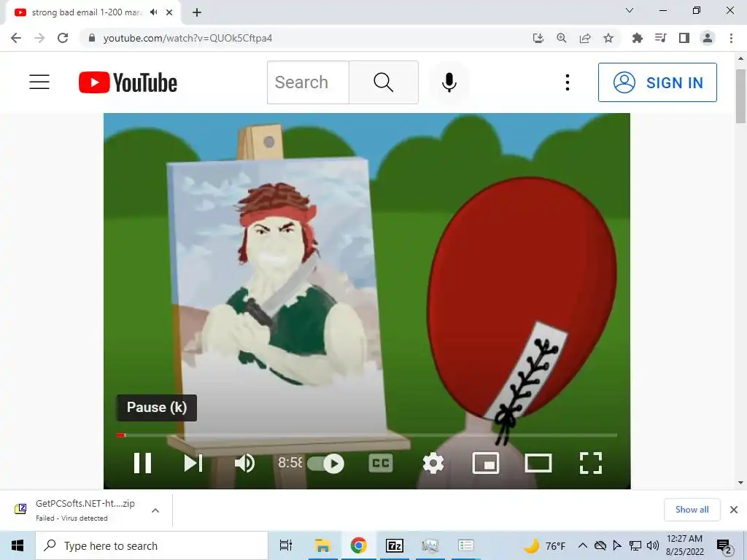This screenshot has height=560, width=747.
Task: Open the Windows Start menu
Action: [18, 545]
